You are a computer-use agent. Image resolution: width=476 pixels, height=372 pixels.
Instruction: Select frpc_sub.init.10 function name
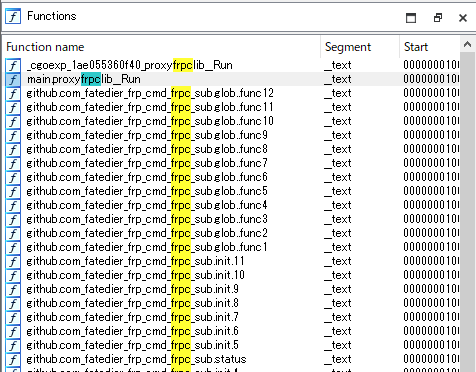[136, 275]
